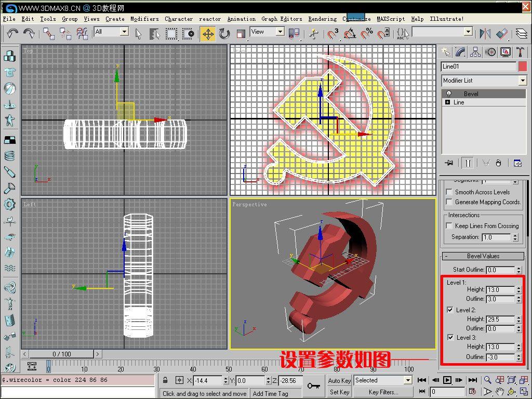Screen dimensions: 532x399
Task: Open the key filter Selected dropdown
Action: pyautogui.click(x=408, y=380)
